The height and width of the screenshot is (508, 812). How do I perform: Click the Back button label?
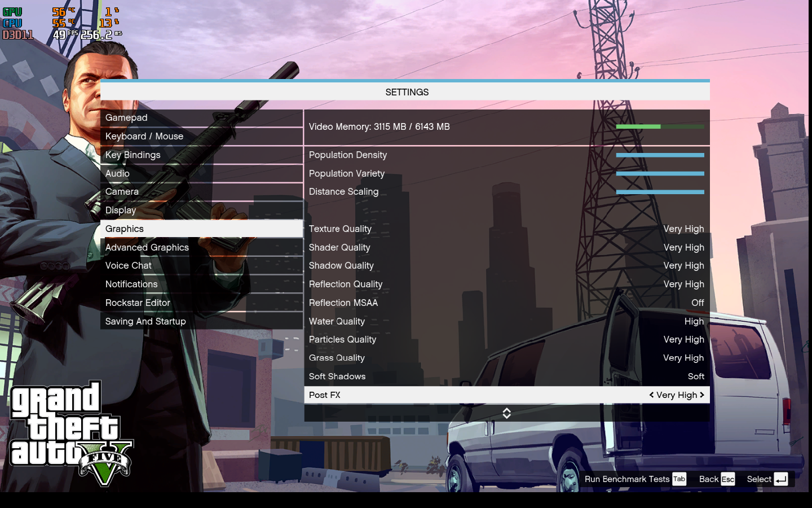[x=709, y=479]
